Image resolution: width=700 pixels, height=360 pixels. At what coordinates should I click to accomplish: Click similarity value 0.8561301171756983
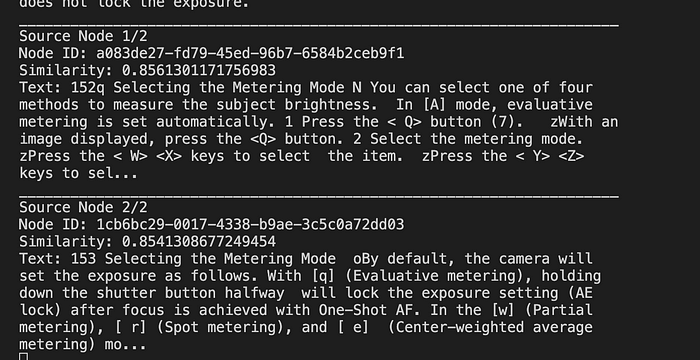(x=199, y=71)
